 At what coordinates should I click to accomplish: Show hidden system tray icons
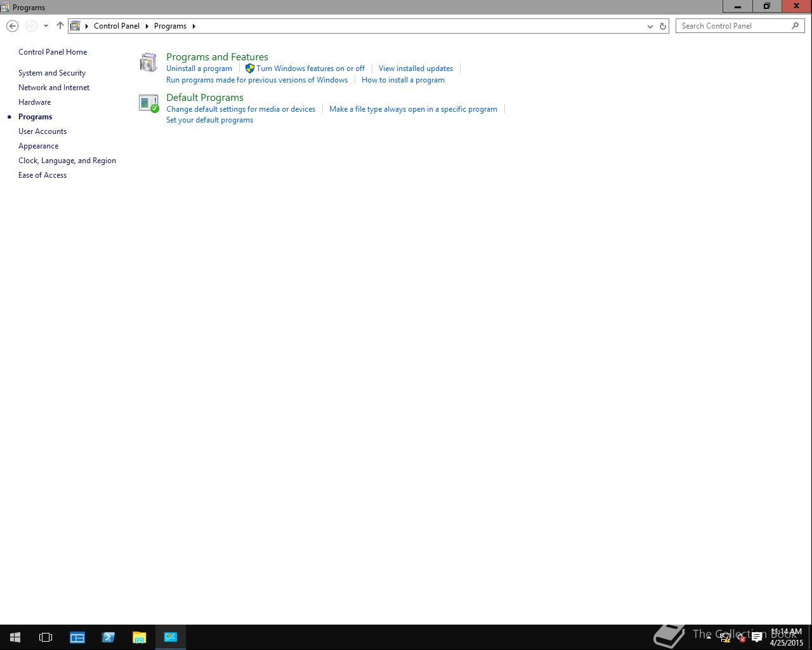coord(709,637)
